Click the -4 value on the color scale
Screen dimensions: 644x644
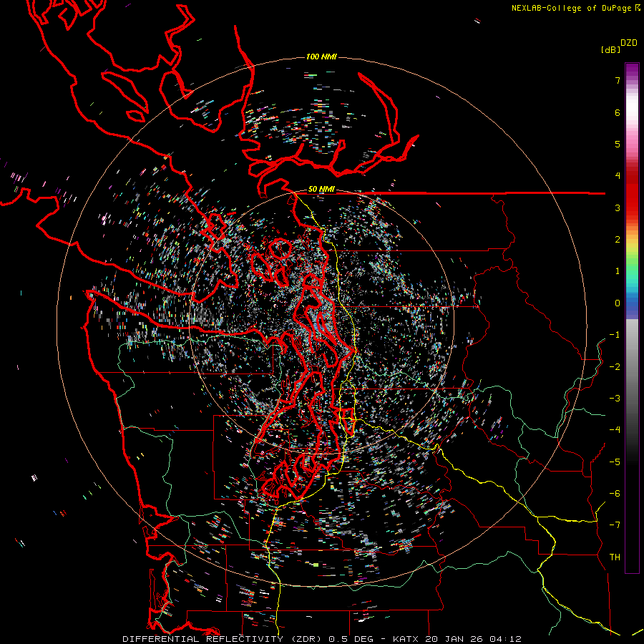coord(615,430)
